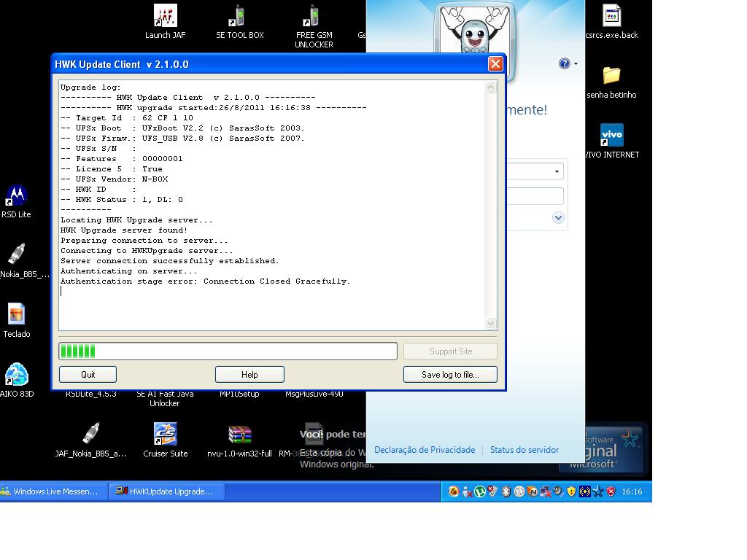Click the volume speaker tray icon
Screen dimensions: 747x560
click(558, 491)
